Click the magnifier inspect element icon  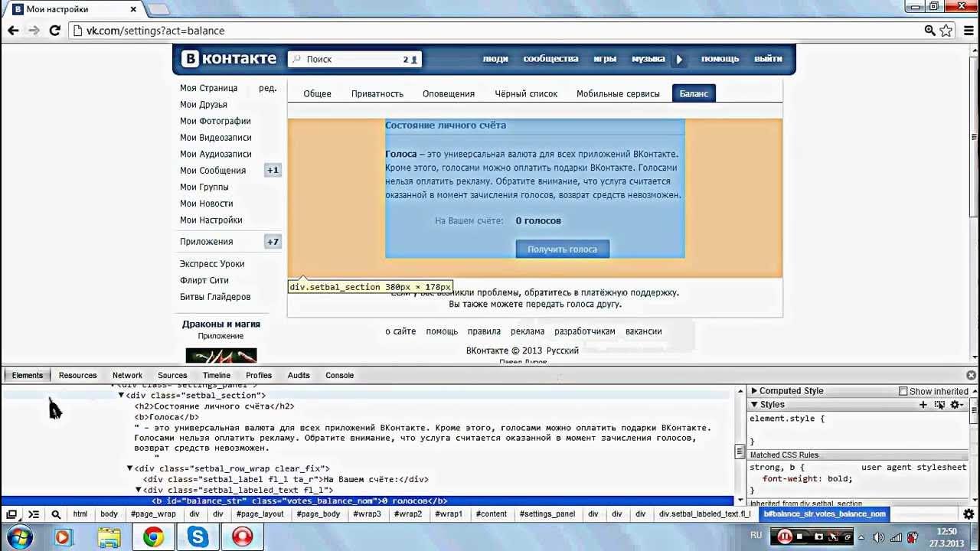(56, 514)
